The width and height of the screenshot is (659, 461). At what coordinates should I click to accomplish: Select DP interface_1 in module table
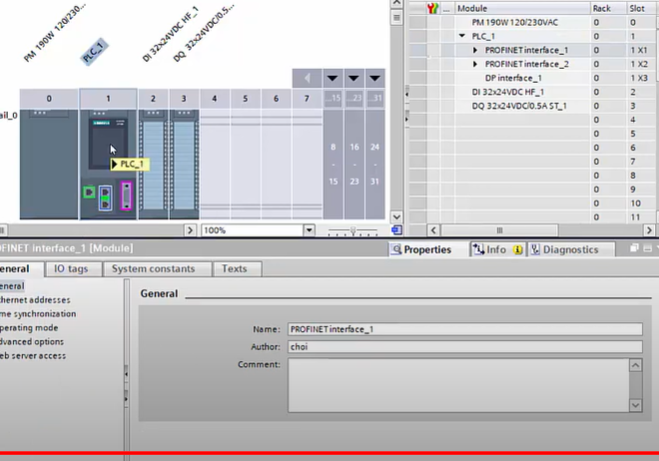point(513,78)
